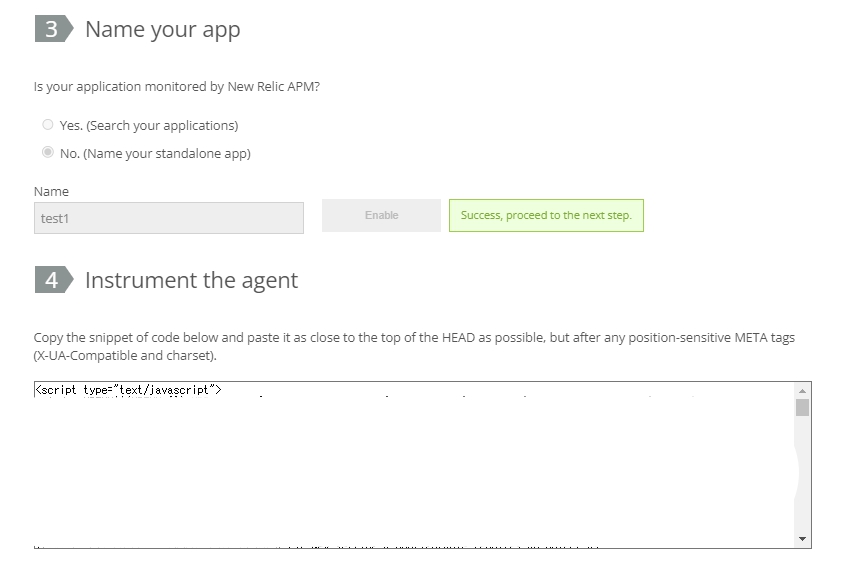
Task: Click the scrollbar up arrow in code box
Action: (802, 391)
